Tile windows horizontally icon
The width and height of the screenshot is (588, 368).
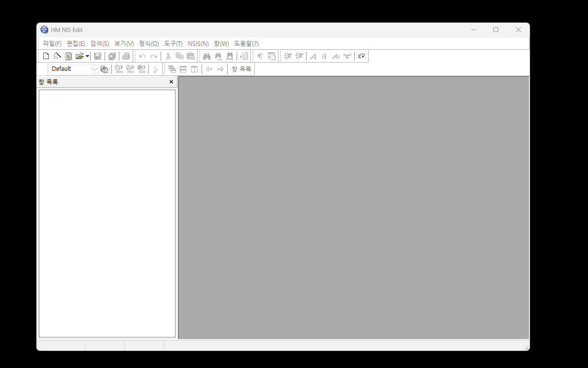pos(183,69)
